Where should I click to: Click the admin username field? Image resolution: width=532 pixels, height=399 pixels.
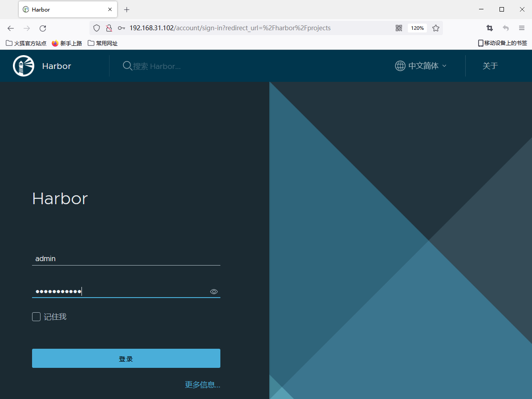(x=126, y=258)
